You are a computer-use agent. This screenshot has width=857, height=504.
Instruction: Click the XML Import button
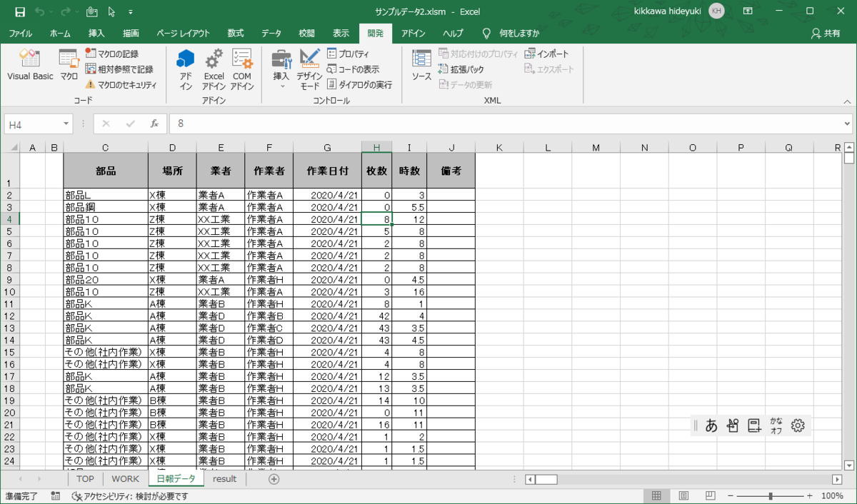547,54
